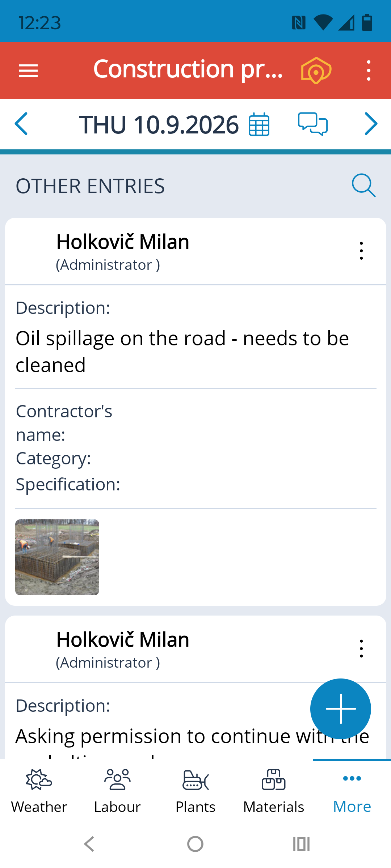
Task: Switch to the Labour tab
Action: click(117, 792)
